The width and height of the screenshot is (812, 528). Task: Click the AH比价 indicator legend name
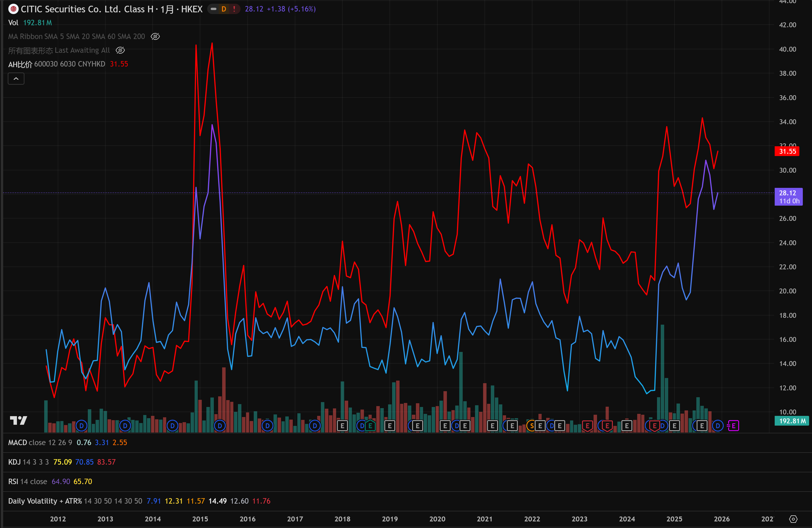pos(20,64)
